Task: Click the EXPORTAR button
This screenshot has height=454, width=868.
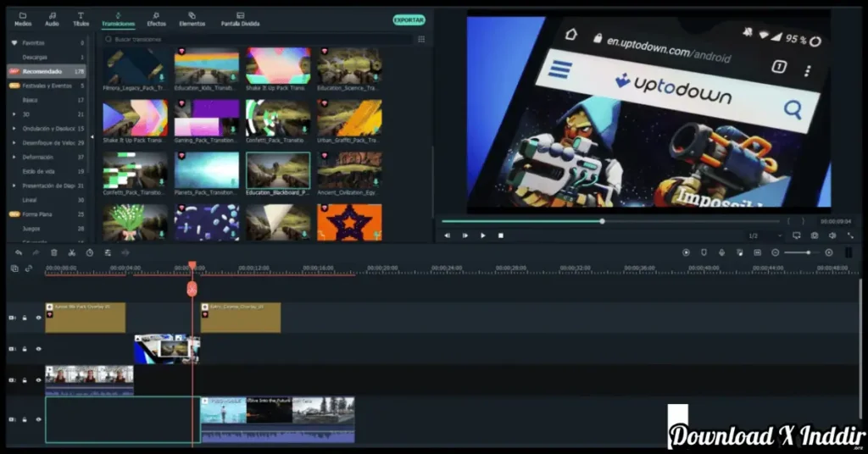Action: click(409, 20)
